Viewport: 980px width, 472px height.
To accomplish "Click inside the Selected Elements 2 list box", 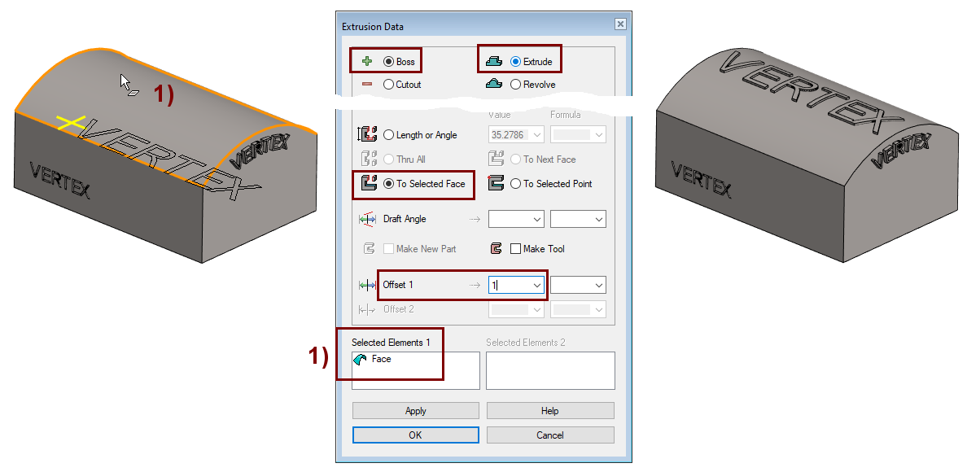I will 550,371.
